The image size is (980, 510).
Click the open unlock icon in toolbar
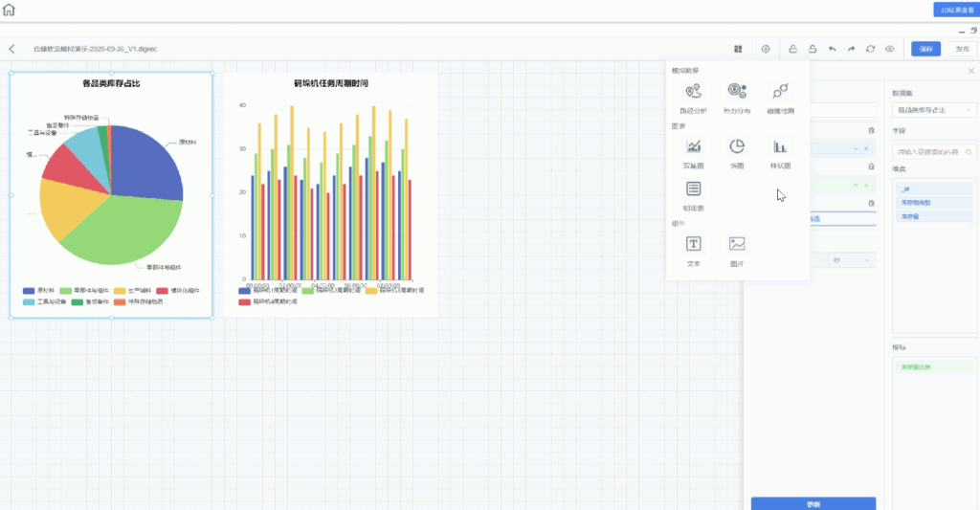click(x=813, y=49)
